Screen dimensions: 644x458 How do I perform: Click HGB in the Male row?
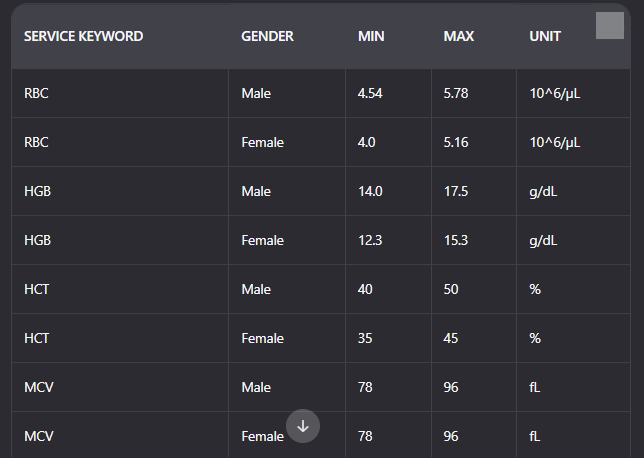(x=37, y=191)
